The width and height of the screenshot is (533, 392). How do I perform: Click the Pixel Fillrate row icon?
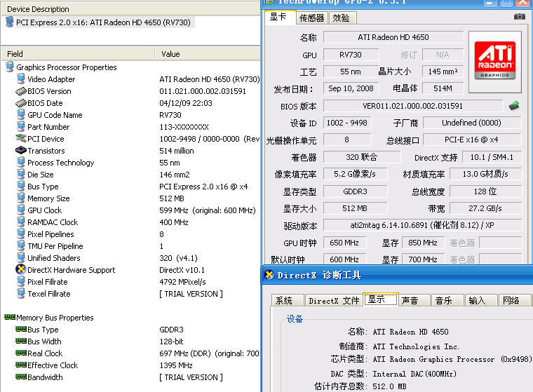click(x=21, y=281)
